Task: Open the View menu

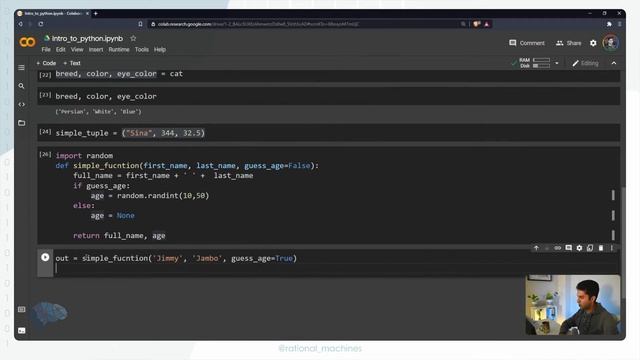Action: [77, 49]
